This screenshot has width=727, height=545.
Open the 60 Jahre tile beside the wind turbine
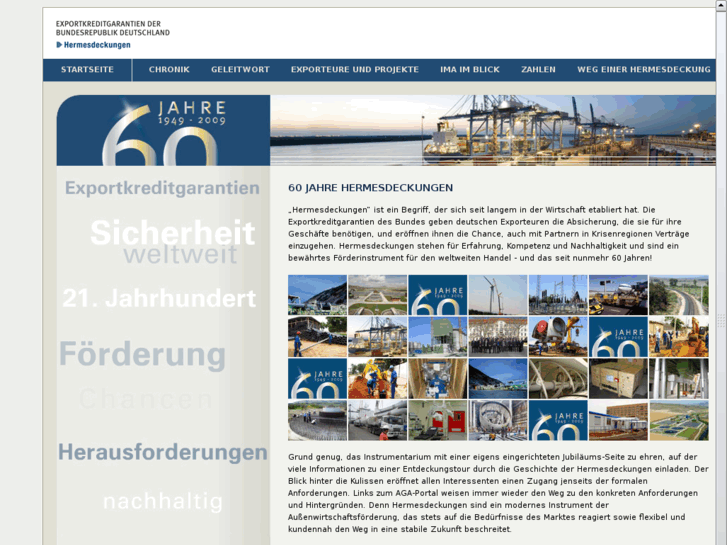(x=438, y=295)
